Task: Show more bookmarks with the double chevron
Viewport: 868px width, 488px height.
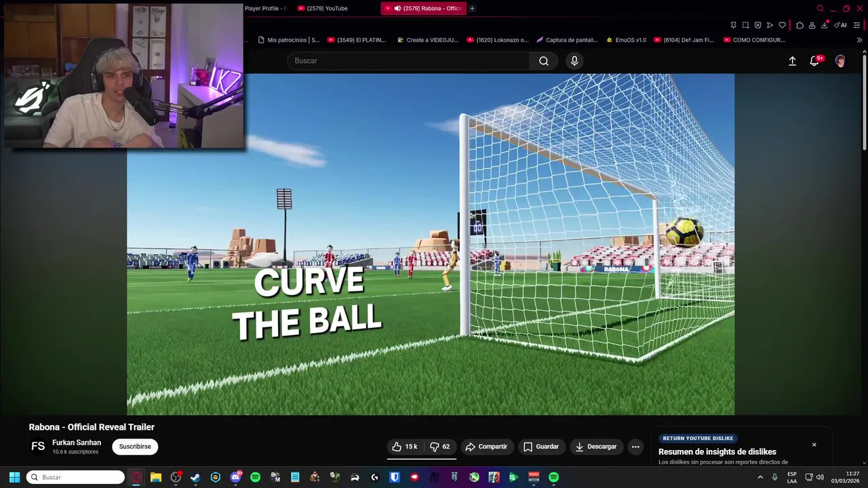Action: (x=859, y=40)
